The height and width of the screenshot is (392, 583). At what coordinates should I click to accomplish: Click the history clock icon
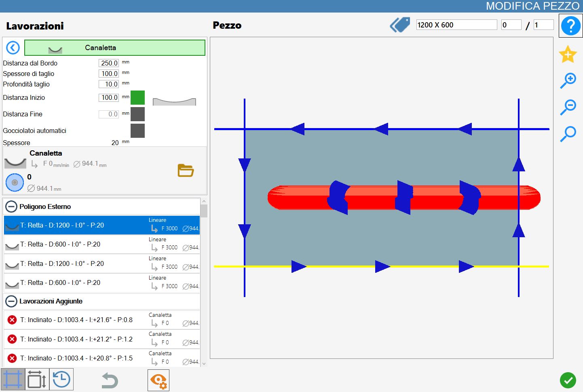click(61, 379)
